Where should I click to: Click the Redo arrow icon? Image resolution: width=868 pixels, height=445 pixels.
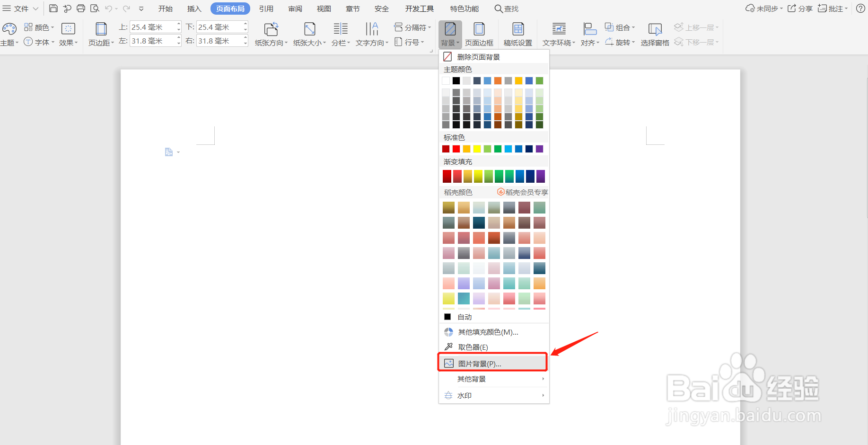[126, 9]
